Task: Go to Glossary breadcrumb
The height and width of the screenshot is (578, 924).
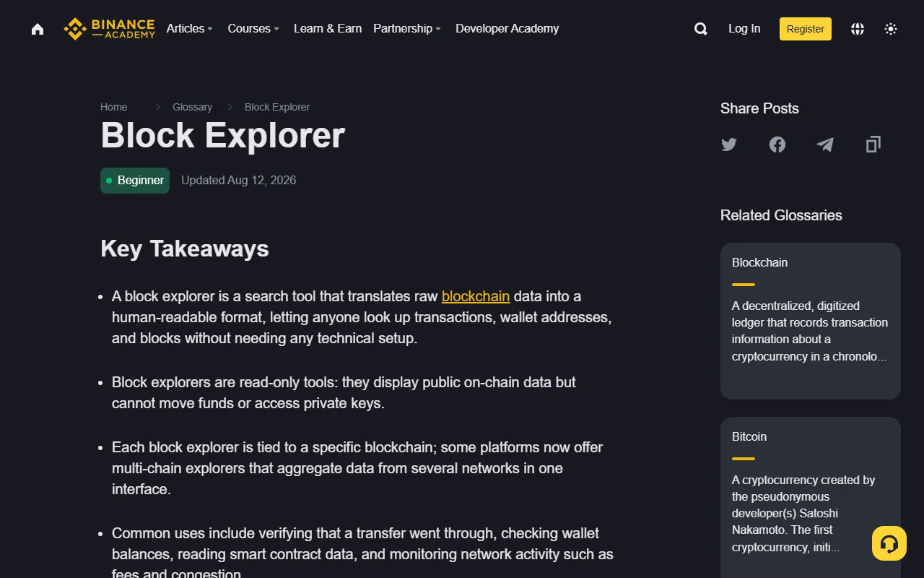Action: pyautogui.click(x=192, y=107)
